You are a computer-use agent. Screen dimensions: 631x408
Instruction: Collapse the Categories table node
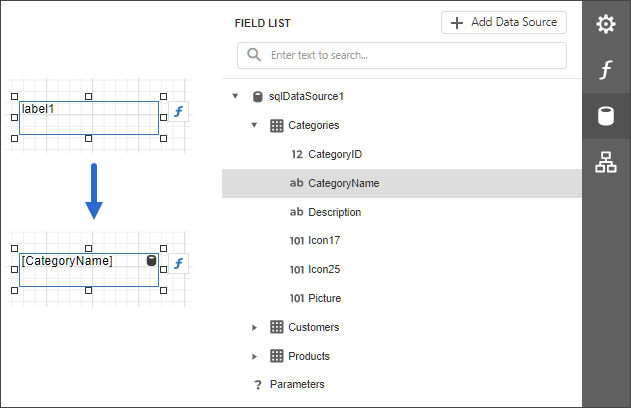tap(255, 126)
